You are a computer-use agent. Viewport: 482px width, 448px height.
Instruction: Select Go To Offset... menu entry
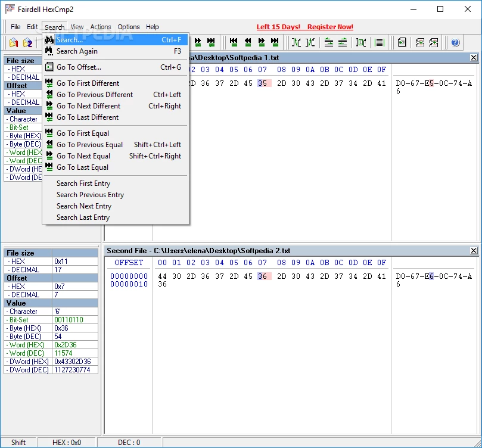(79, 67)
